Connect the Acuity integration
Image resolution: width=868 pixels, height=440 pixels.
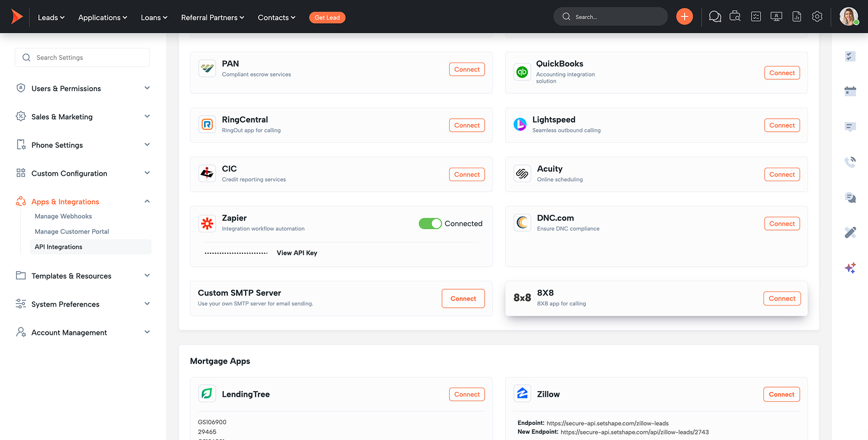click(782, 174)
